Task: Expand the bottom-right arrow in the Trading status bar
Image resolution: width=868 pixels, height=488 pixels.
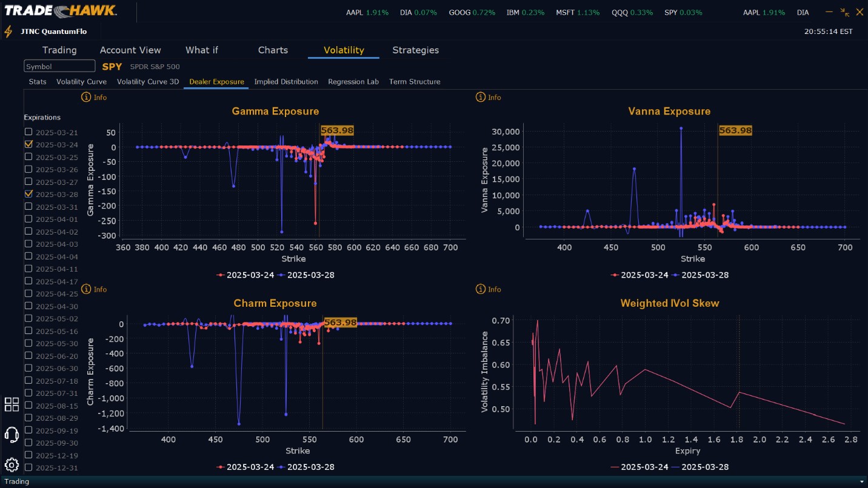Action: 861,481
